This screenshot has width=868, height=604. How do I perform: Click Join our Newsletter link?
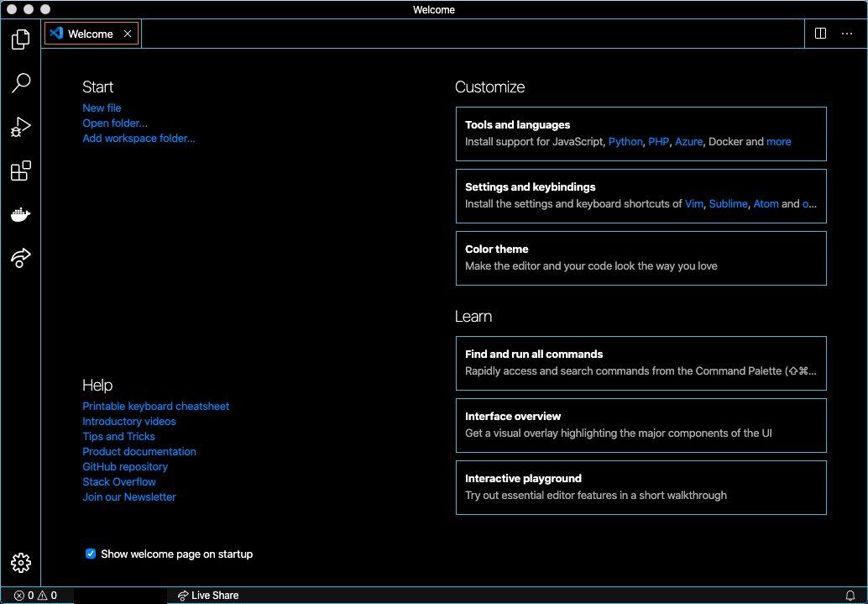(x=129, y=497)
